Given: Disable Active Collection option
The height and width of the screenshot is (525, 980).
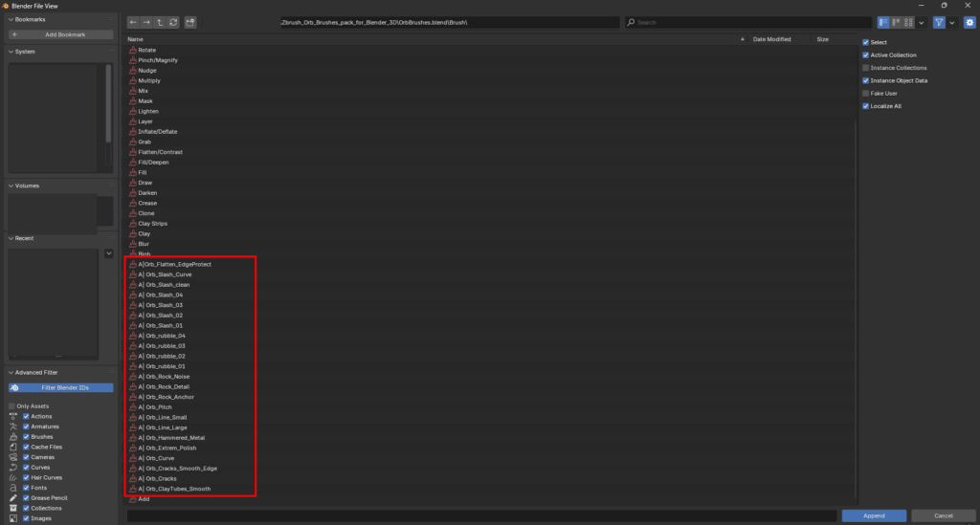Looking at the screenshot, I should point(865,55).
